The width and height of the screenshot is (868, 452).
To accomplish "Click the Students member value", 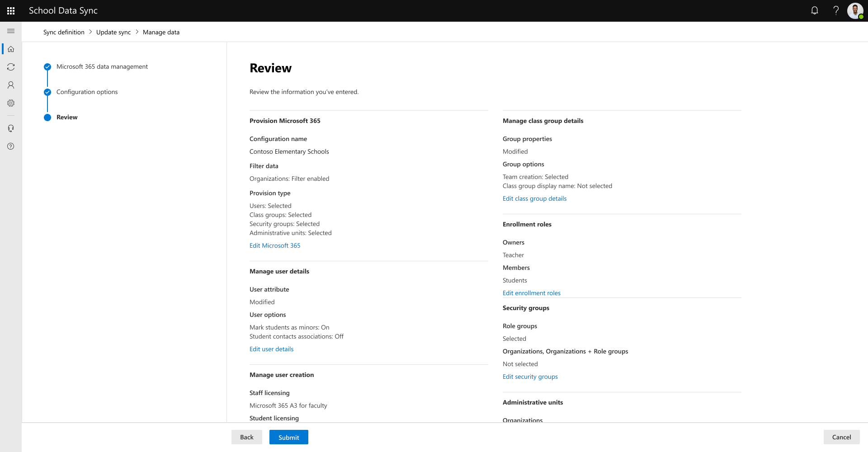I will 515,280.
